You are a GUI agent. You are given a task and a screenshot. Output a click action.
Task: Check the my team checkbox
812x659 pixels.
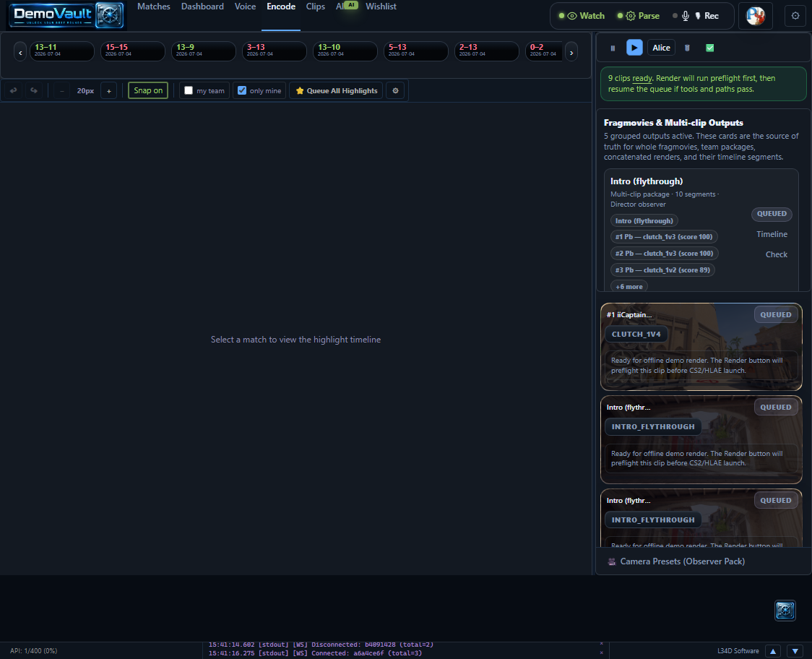tap(189, 90)
